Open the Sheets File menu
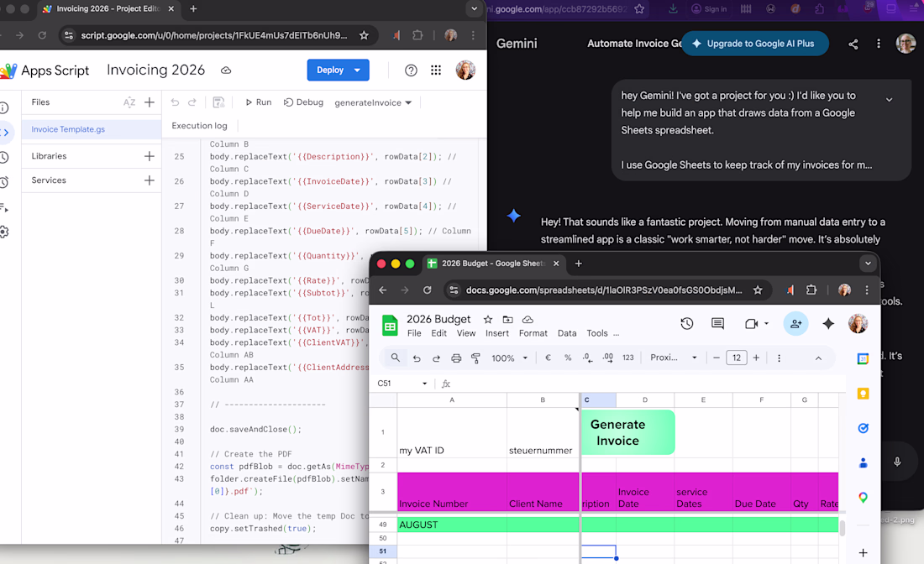Image resolution: width=924 pixels, height=564 pixels. (414, 333)
